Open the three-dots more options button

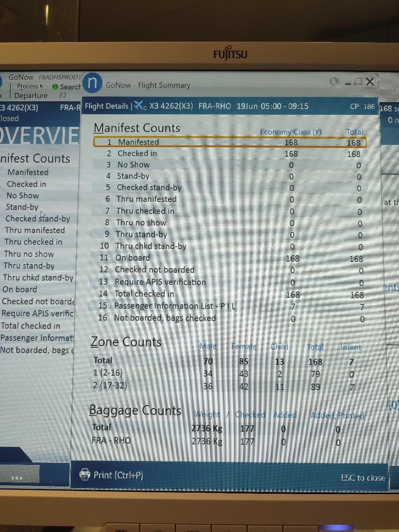(x=17, y=477)
